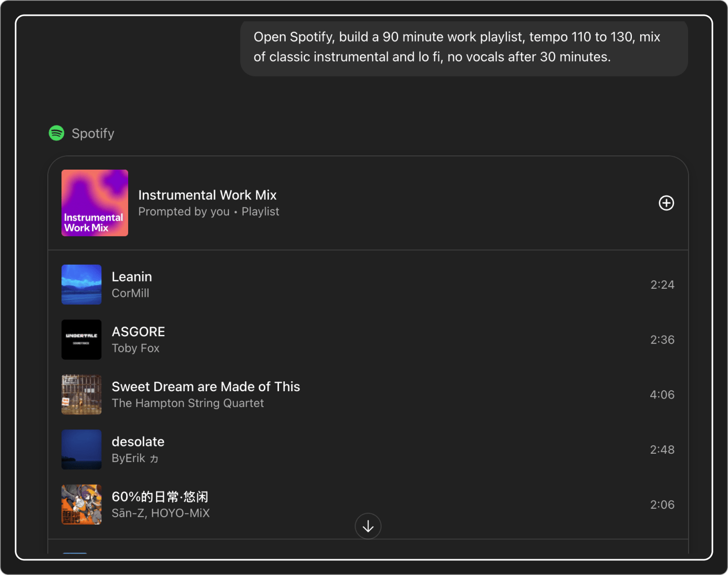Viewport: 728px width, 575px height.
Task: Select the ASGORE Undertale album artwork
Action: pyautogui.click(x=81, y=340)
